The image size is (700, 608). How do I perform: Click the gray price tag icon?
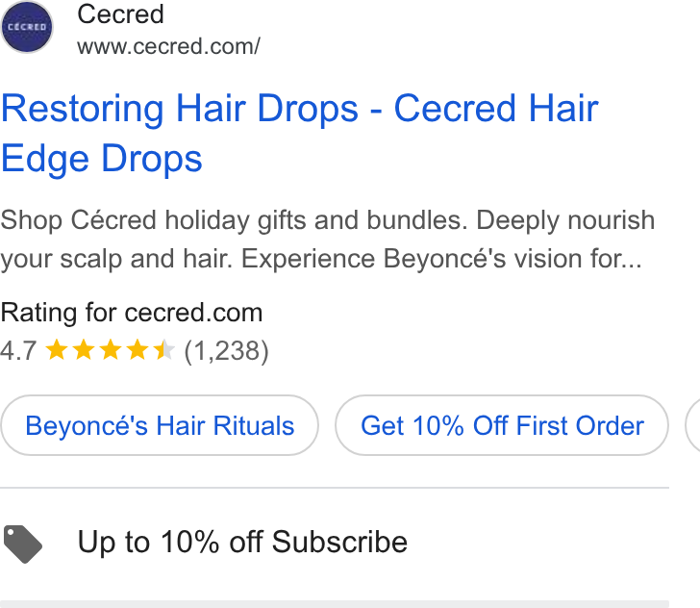coord(23,545)
